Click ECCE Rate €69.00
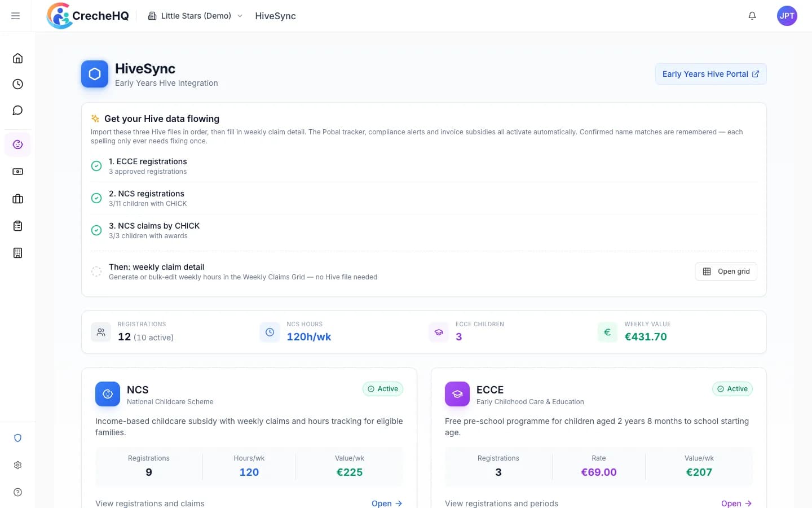Screen dimensions: 812x508 (x=599, y=472)
